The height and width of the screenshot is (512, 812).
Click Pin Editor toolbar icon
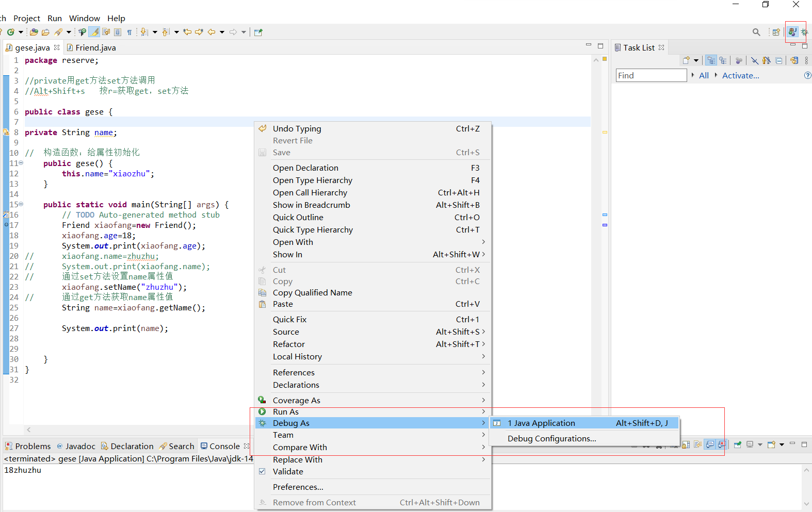coord(258,32)
